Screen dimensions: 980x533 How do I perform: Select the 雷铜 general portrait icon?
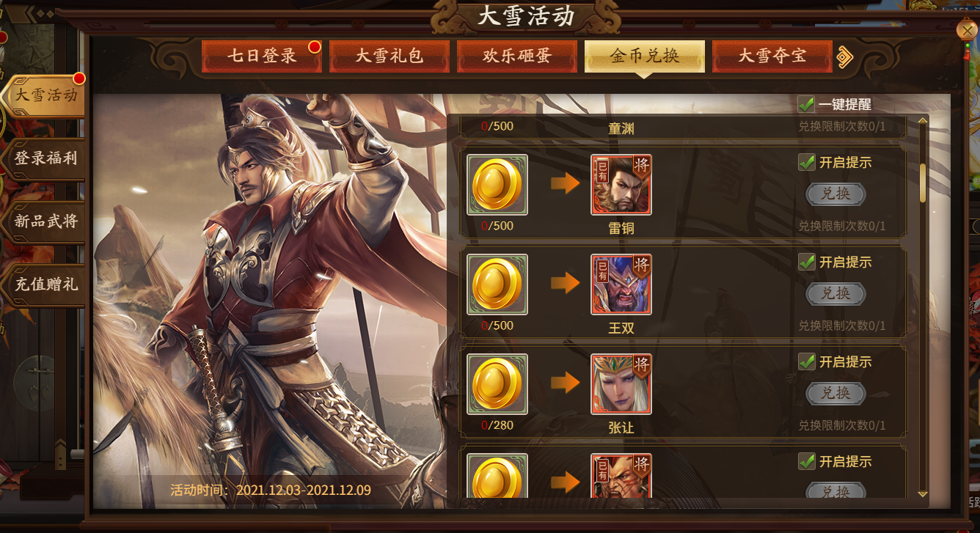621,184
